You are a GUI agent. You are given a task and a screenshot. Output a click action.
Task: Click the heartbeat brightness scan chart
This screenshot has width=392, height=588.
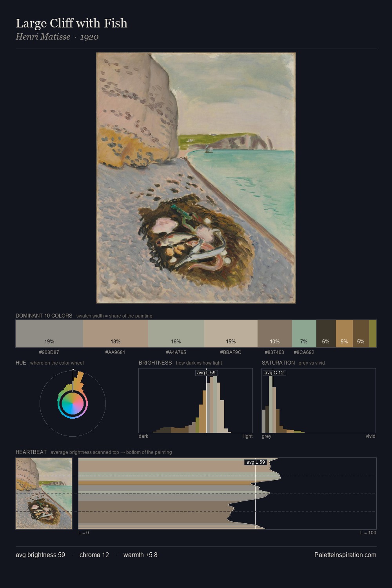[227, 494]
